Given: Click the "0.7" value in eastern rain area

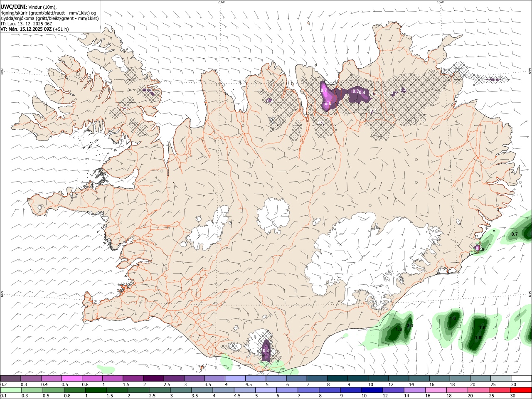Looking at the screenshot, I should click(x=515, y=234).
